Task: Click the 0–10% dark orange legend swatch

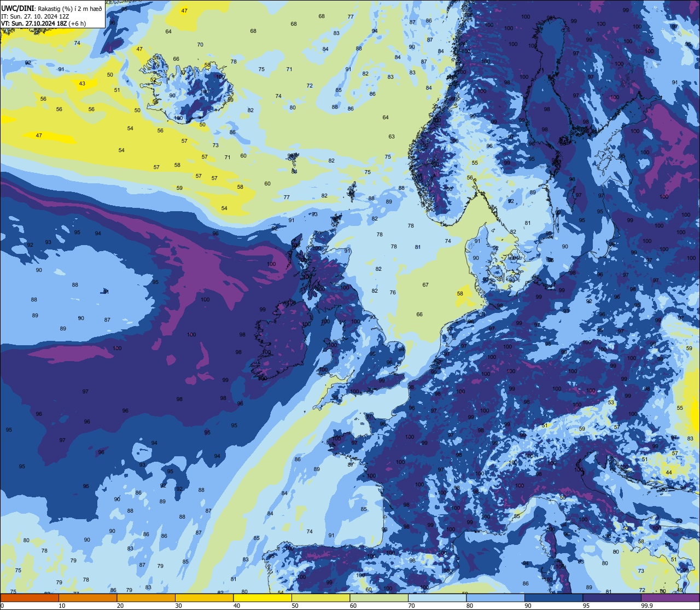Action: [30, 597]
